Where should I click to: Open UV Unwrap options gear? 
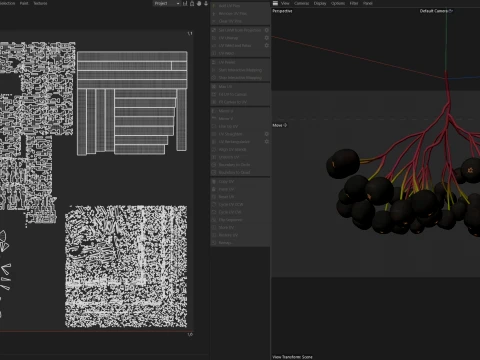pos(266,38)
